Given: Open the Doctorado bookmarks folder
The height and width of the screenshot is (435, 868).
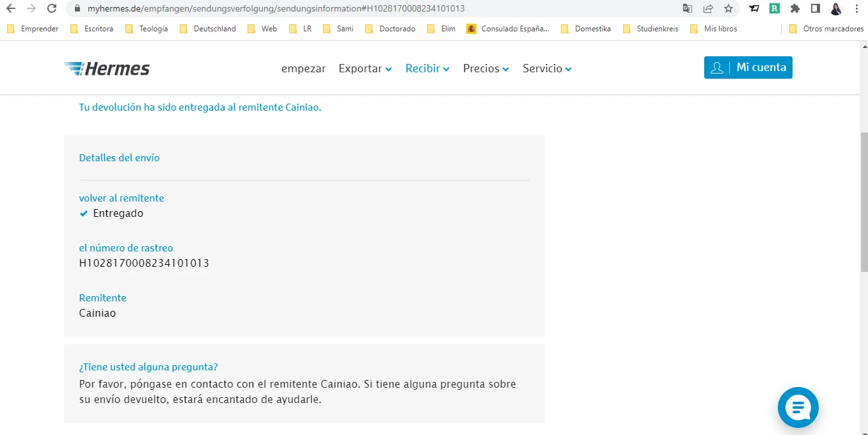Looking at the screenshot, I should tap(390, 29).
